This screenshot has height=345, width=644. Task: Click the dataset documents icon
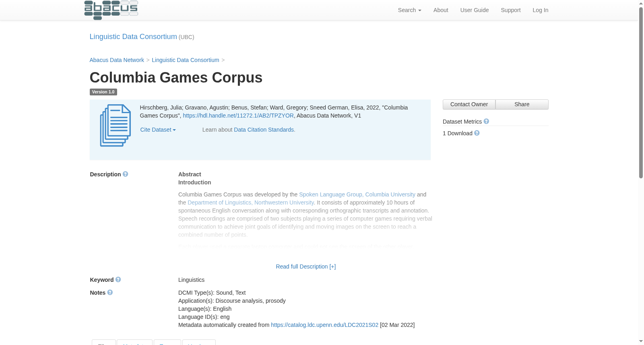point(116,126)
